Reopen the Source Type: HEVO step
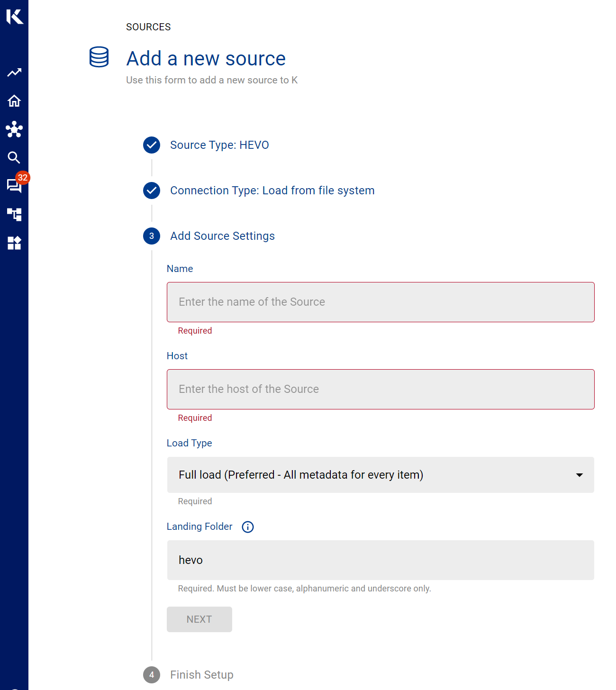616x690 pixels. [x=219, y=145]
